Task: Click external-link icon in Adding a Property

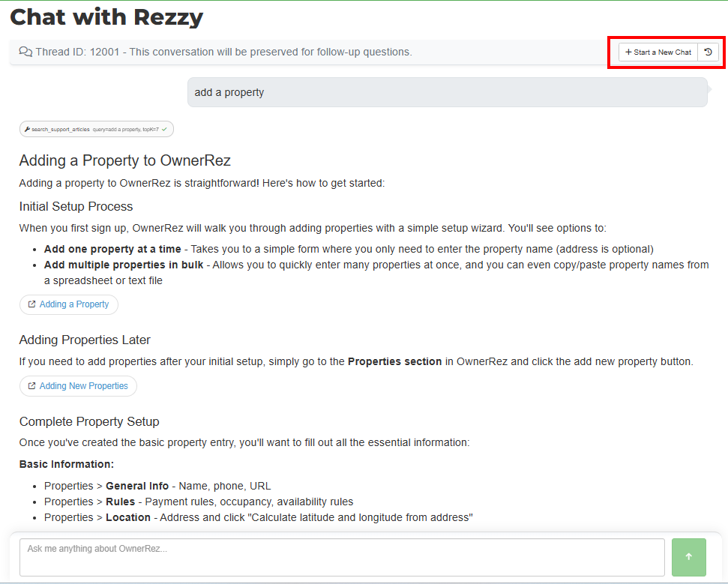Action: click(x=31, y=304)
